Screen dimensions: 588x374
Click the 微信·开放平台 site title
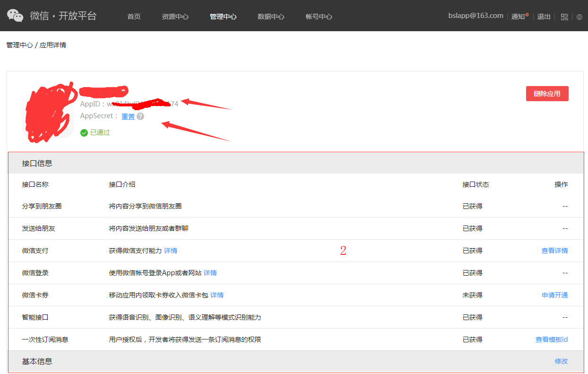(x=63, y=16)
